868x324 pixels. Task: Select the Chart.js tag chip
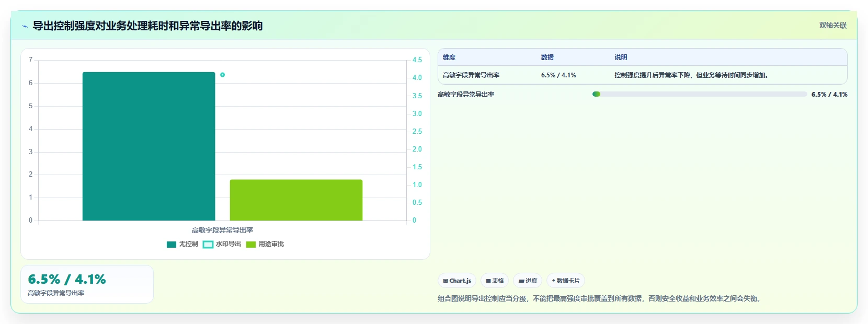(457, 281)
